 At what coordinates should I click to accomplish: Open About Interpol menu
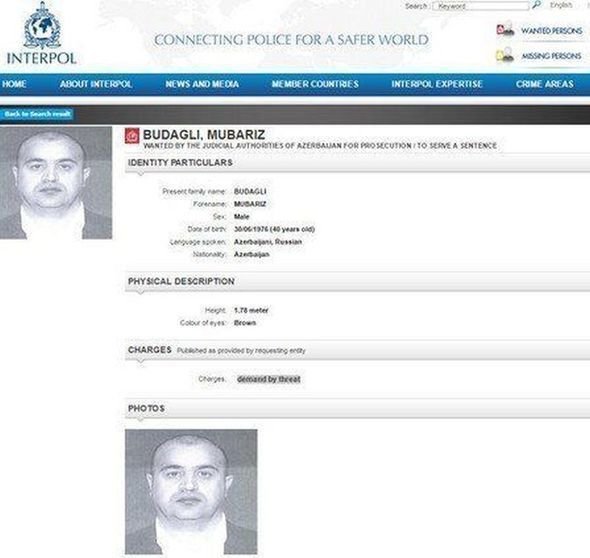click(x=96, y=84)
